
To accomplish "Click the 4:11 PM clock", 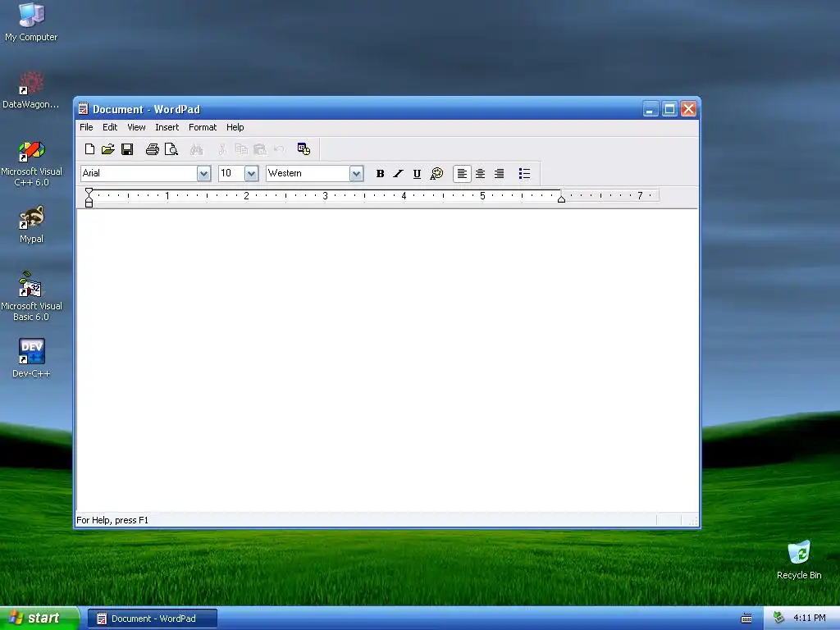I will (810, 619).
